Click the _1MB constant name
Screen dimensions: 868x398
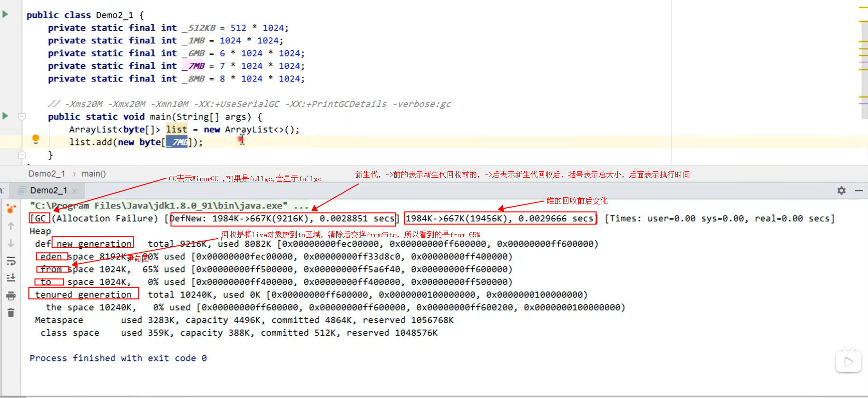194,40
